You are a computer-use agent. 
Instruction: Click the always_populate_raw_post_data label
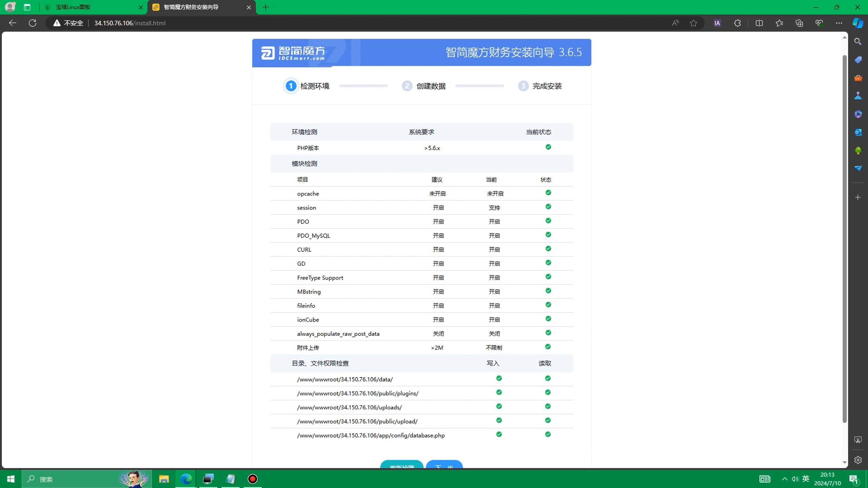338,334
